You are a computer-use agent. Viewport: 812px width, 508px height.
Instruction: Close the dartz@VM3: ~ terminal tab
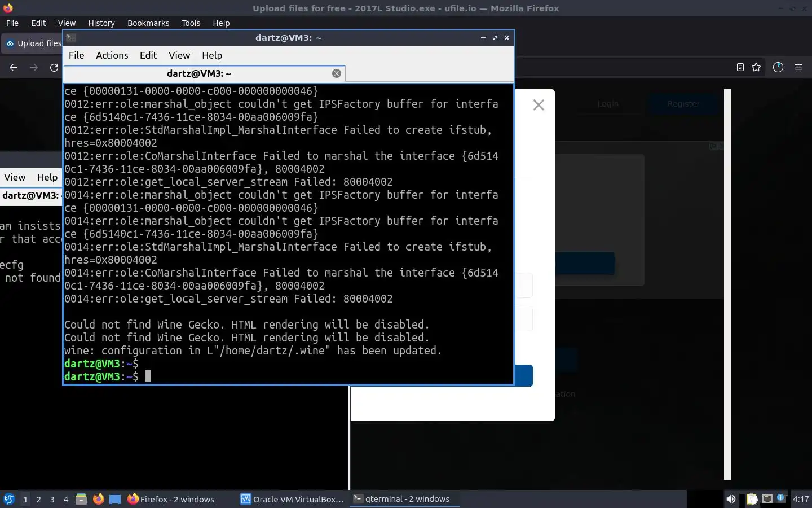pyautogui.click(x=337, y=73)
